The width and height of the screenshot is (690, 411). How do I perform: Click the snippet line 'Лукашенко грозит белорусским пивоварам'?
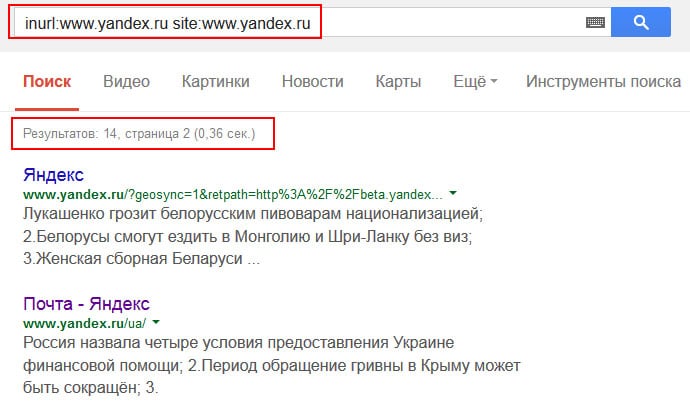[x=253, y=214]
